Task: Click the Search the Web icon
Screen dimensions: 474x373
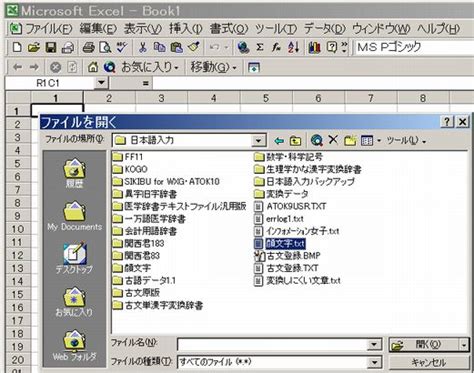Action: click(109, 68)
